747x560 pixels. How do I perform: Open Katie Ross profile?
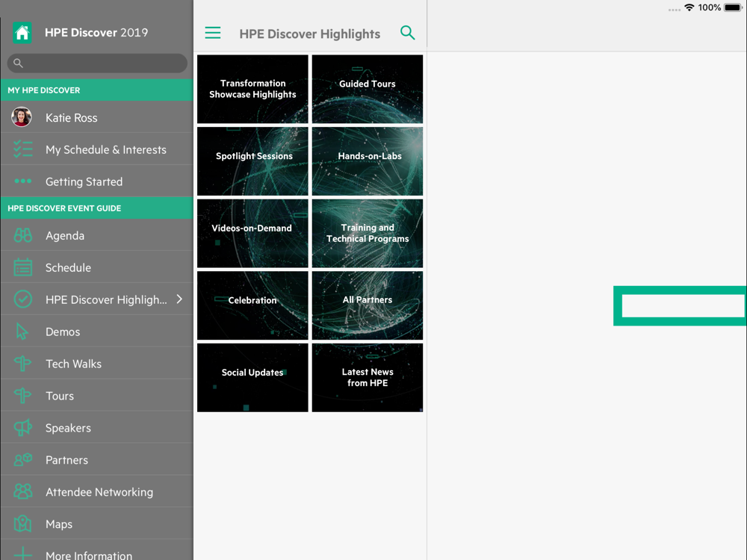tap(97, 117)
